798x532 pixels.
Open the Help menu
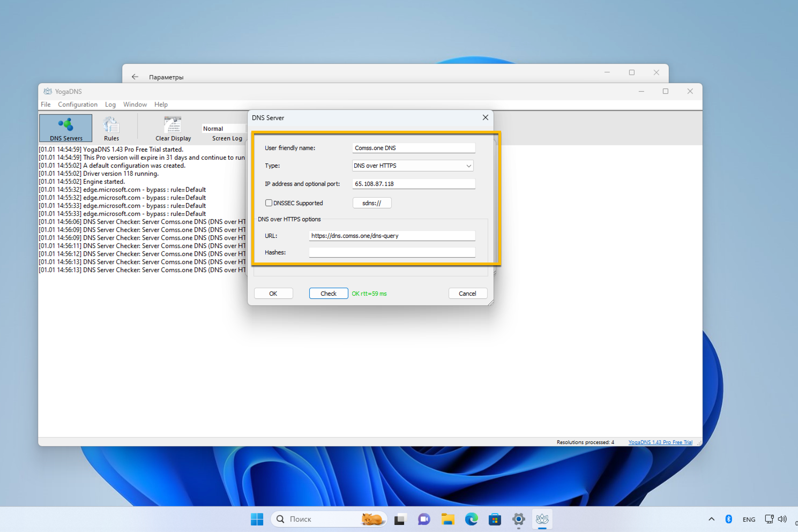pos(161,104)
